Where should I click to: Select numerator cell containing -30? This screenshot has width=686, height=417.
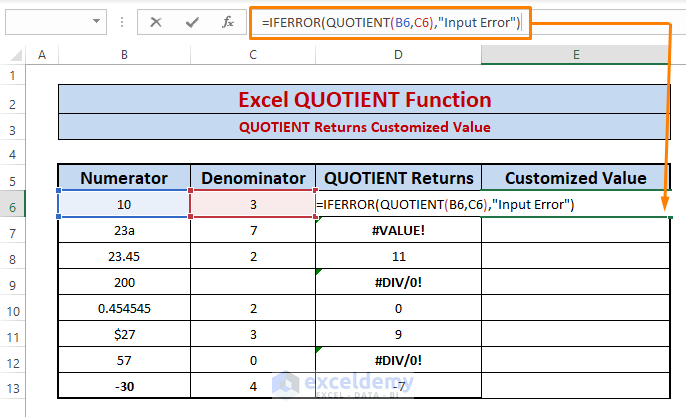[124, 386]
